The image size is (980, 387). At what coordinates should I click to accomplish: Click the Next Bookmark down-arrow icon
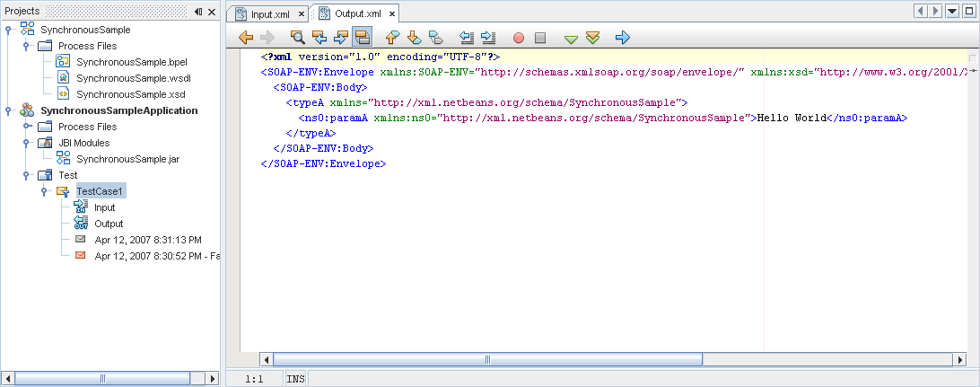coord(414,38)
